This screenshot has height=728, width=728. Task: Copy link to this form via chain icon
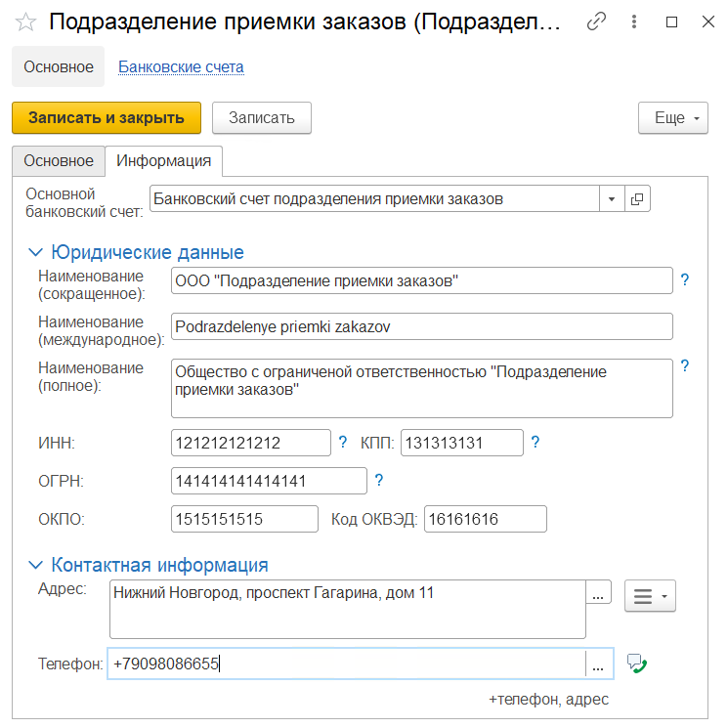pyautogui.click(x=595, y=22)
